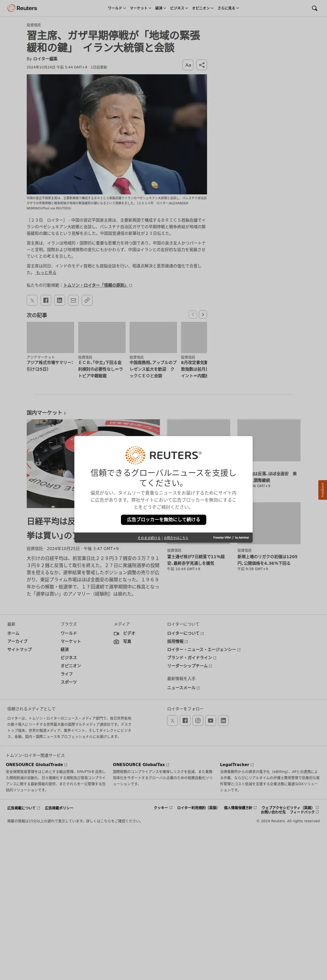Click お問合せはこちら link in popup
This screenshot has width=327, height=980.
(x=176, y=538)
